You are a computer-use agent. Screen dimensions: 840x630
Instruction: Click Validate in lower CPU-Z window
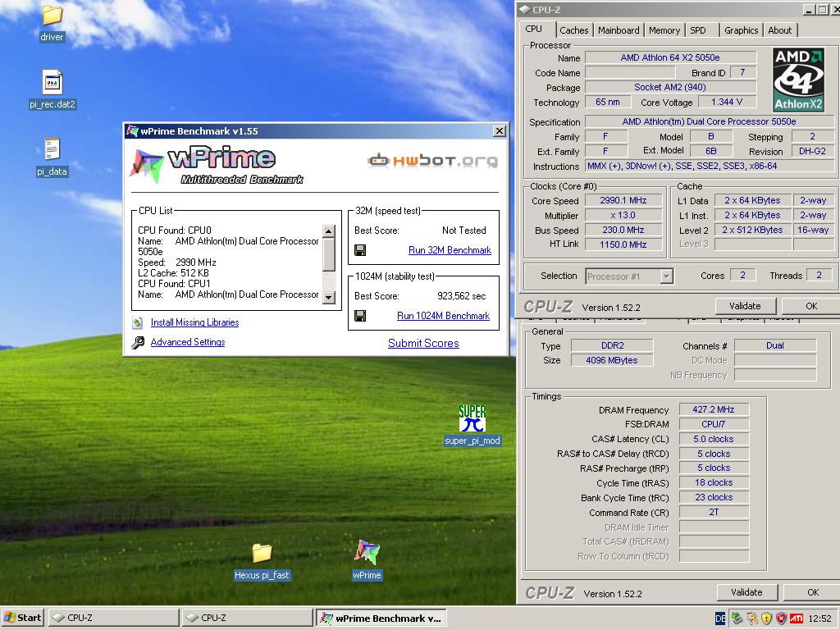746,592
